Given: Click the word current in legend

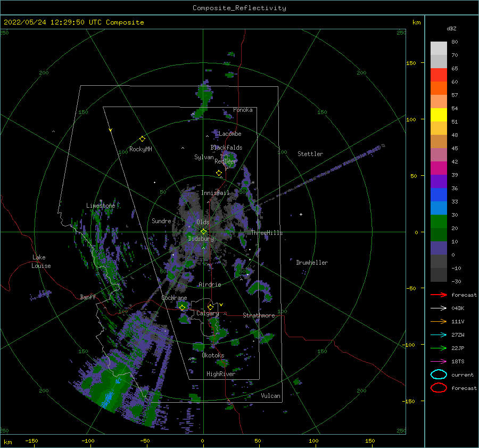Looking at the screenshot, I should pyautogui.click(x=462, y=374).
